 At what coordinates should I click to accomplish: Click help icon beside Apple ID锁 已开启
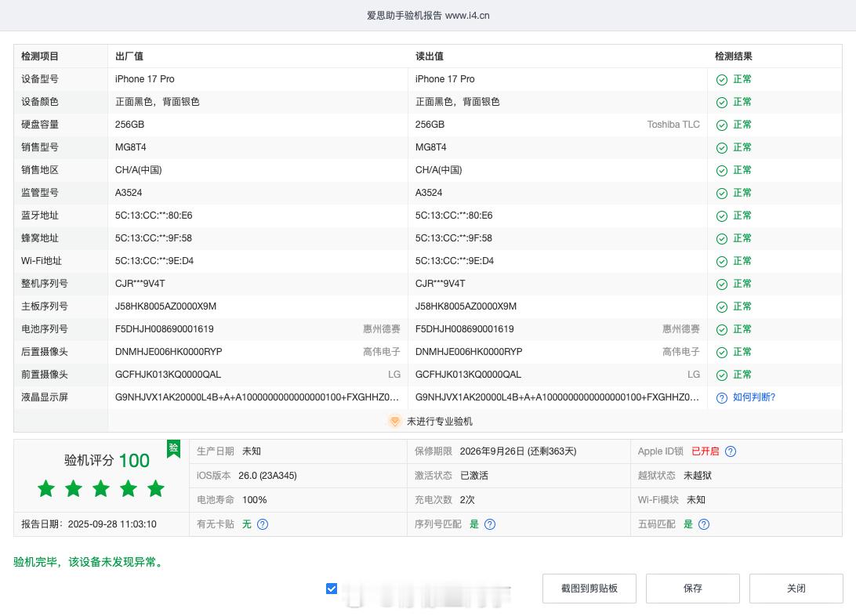tap(731, 451)
